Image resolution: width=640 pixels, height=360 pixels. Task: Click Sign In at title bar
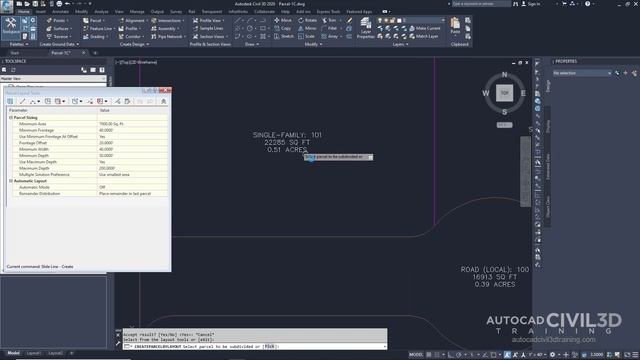click(531, 4)
